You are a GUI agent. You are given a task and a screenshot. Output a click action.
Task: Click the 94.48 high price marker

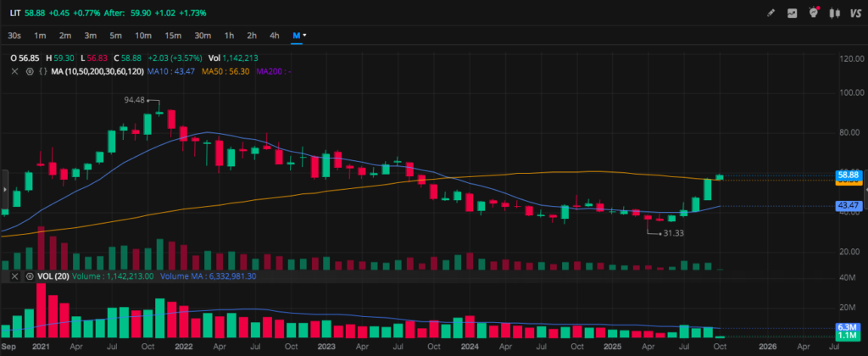click(135, 99)
